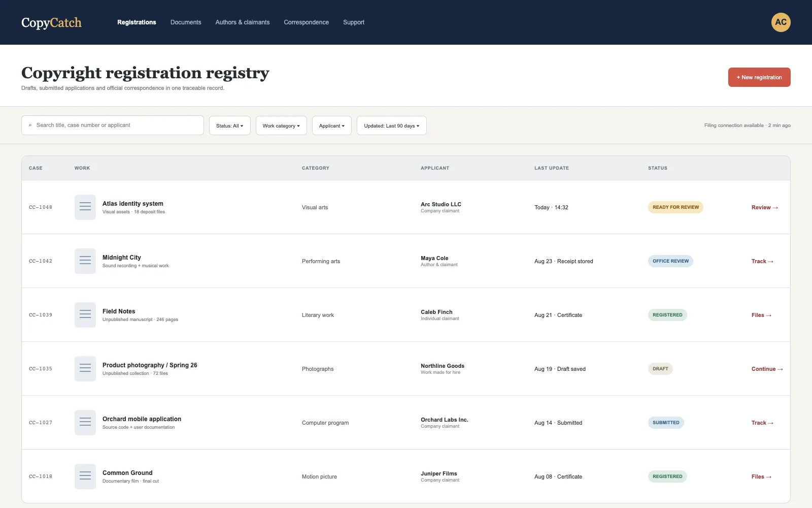Open Authors & claimants section
The image size is (812, 508).
243,22
